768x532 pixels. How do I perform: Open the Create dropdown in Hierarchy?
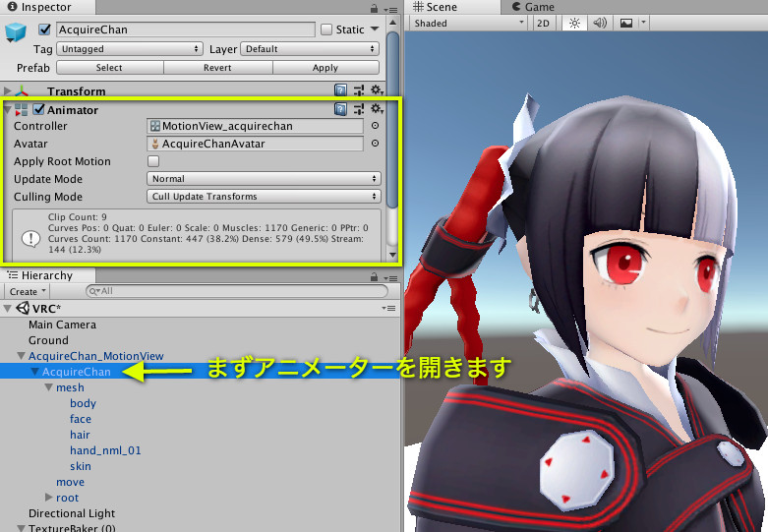coord(28,291)
